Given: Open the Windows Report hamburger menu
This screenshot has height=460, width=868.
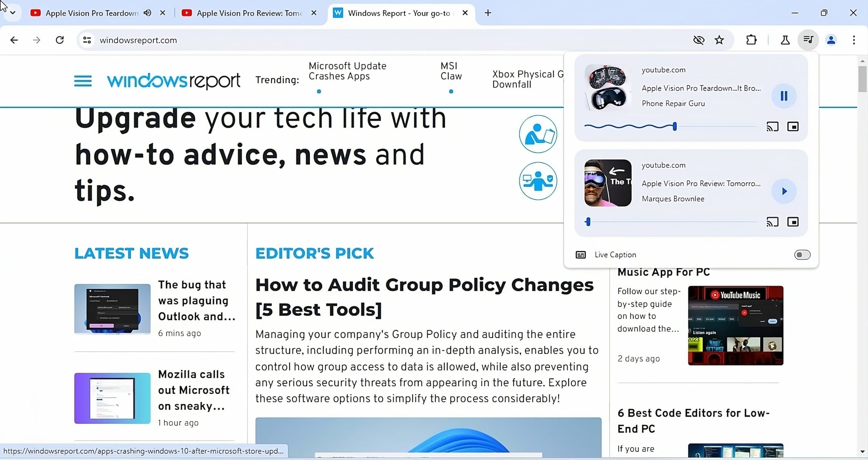Looking at the screenshot, I should click(83, 81).
